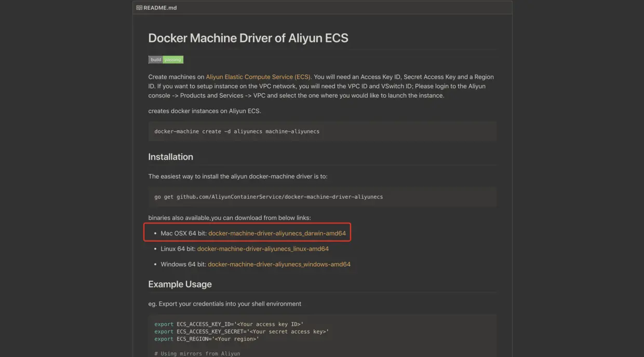The image size is (644, 357).
Task: Click the Docker Machine Driver of Aliyun ECS heading
Action: [248, 38]
